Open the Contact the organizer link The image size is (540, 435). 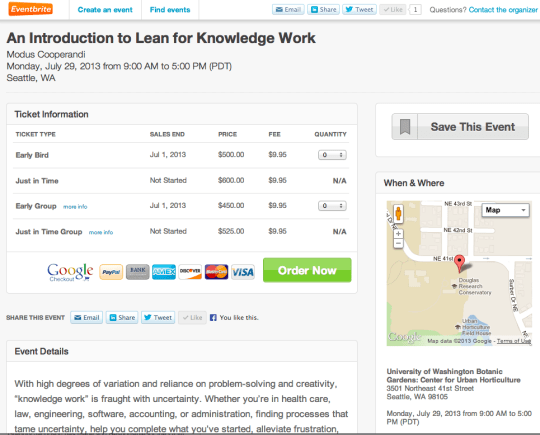[x=503, y=10]
